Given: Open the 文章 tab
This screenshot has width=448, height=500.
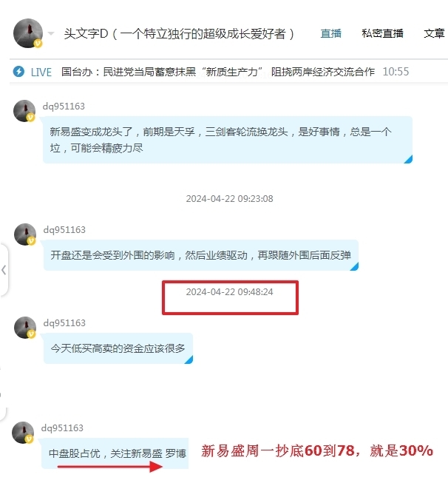Looking at the screenshot, I should pyautogui.click(x=434, y=33).
